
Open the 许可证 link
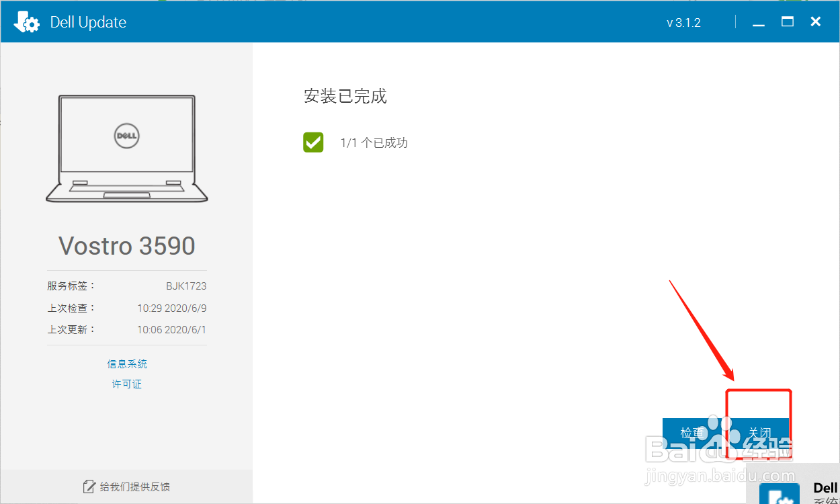pyautogui.click(x=127, y=384)
